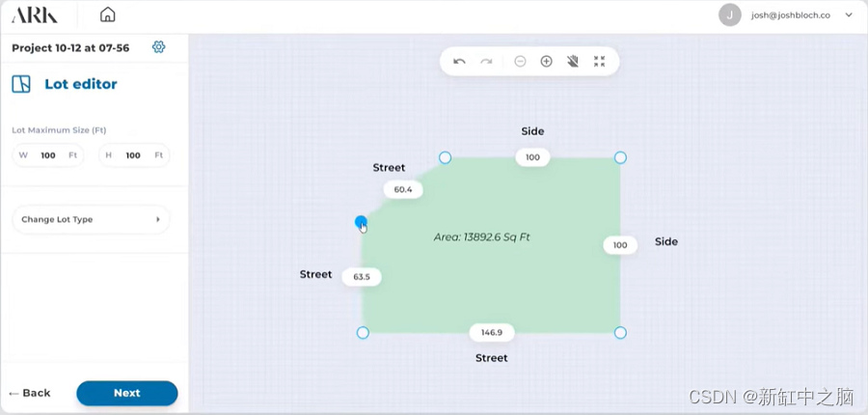Image resolution: width=868 pixels, height=415 pixels.
Task: Select the bottom-left lot vertex handle
Action: [x=363, y=332]
